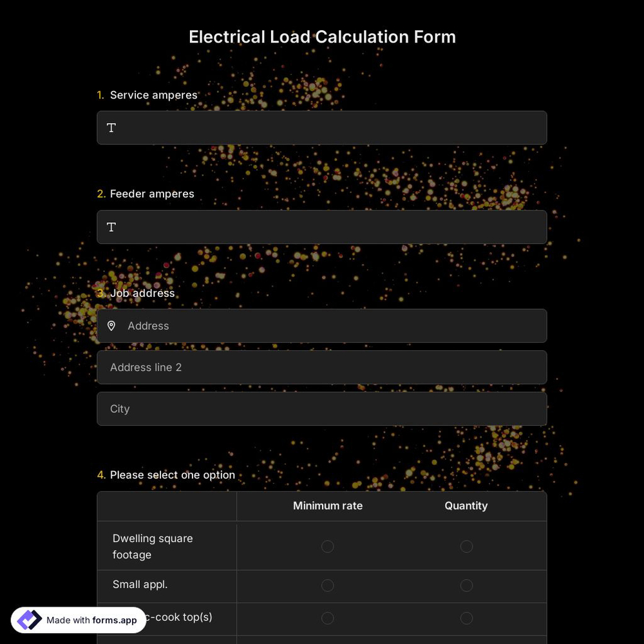Select Quantity for Small appl.
Viewport: 644px width, 644px height.
(x=466, y=585)
